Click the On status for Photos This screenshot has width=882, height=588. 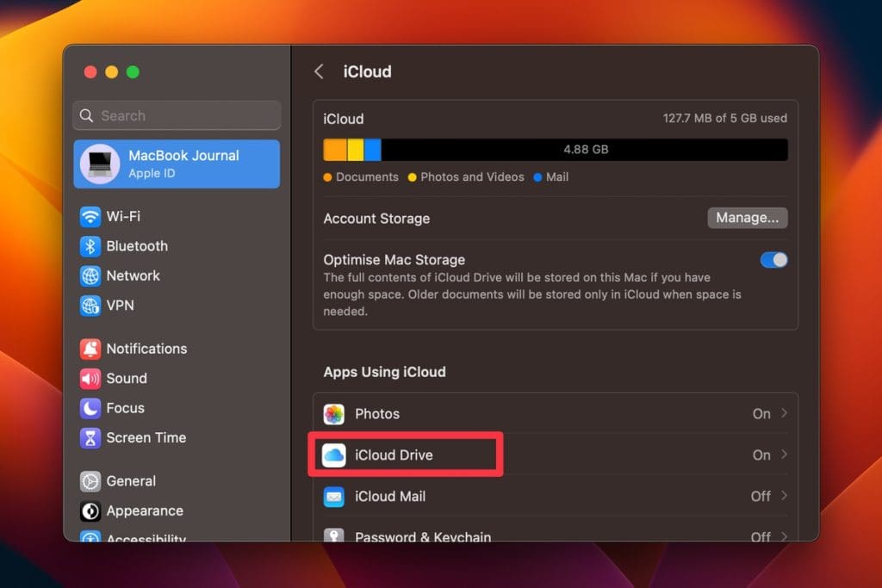[x=761, y=414]
